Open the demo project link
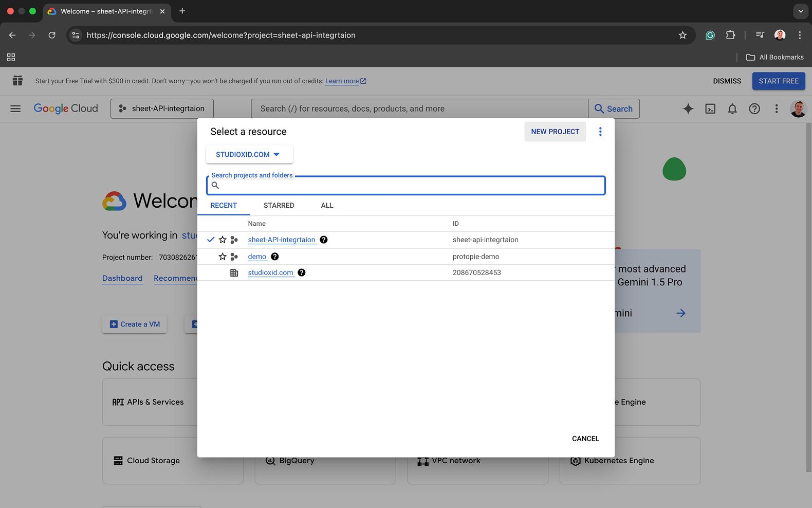 [x=257, y=257]
